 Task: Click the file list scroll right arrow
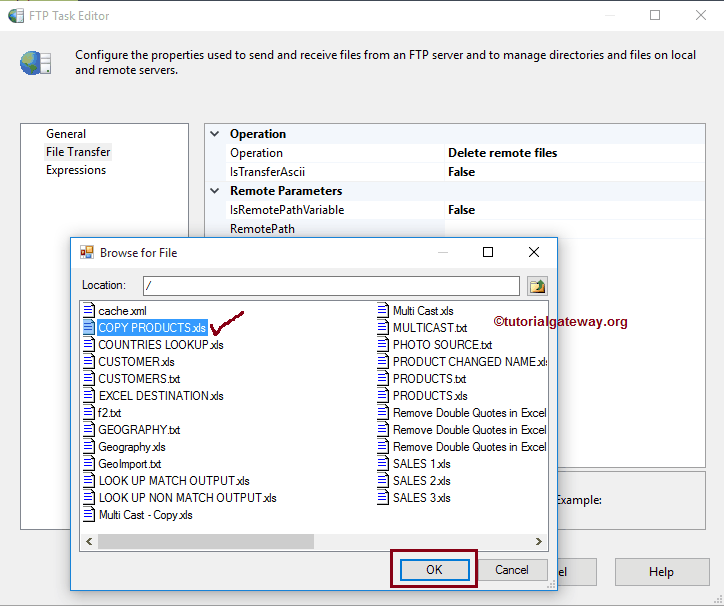538,541
